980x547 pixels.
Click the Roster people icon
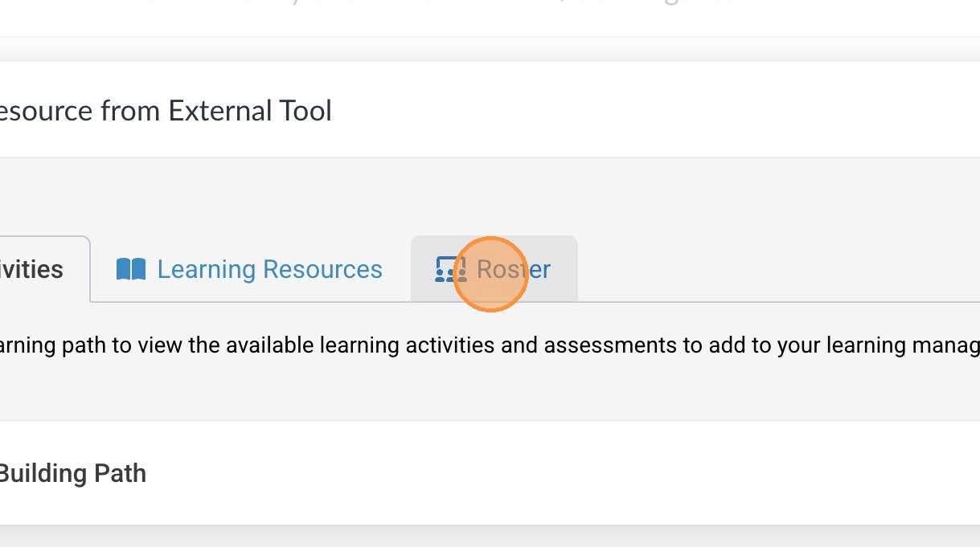(x=450, y=269)
